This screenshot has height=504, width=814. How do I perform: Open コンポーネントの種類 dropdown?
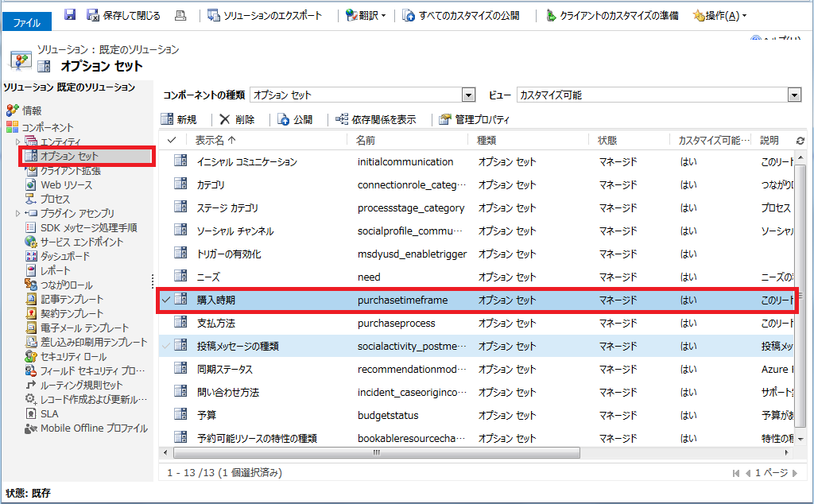point(469,95)
